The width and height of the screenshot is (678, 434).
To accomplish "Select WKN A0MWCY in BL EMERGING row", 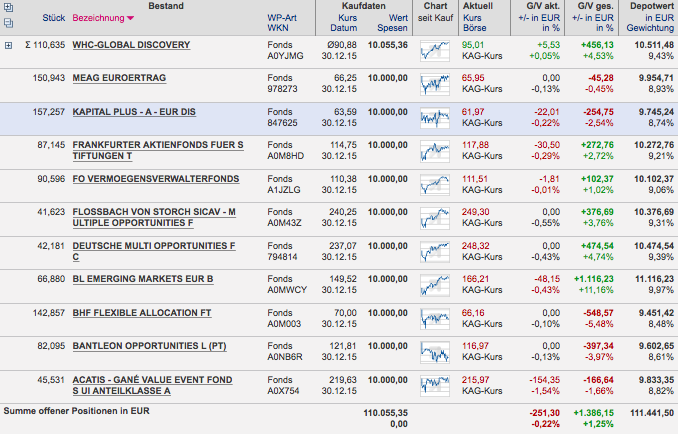I will [287, 290].
